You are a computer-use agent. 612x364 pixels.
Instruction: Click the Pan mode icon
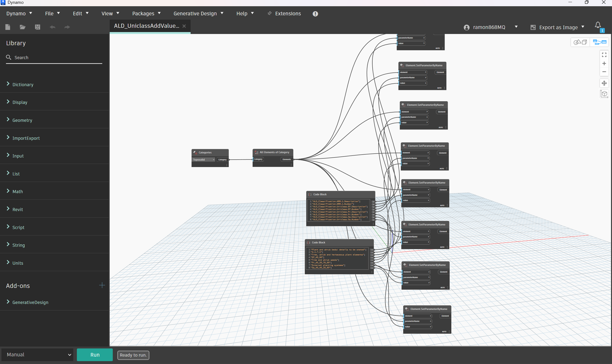604,83
